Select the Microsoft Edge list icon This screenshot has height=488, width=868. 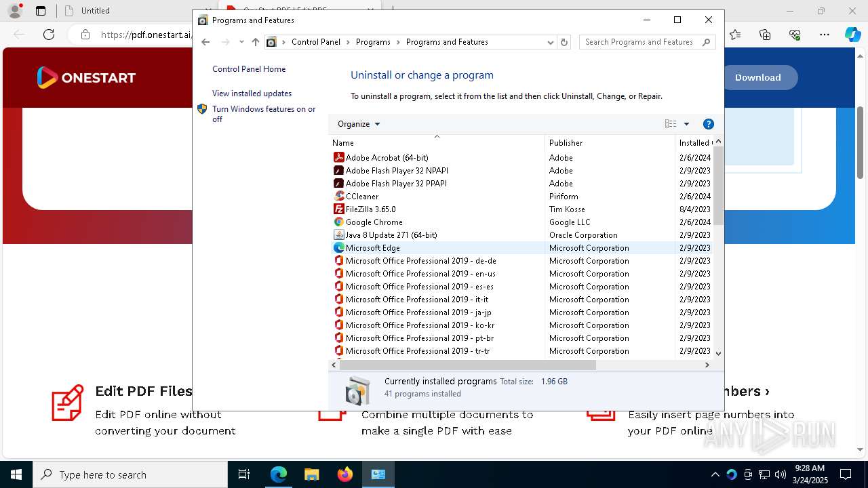pyautogui.click(x=339, y=247)
